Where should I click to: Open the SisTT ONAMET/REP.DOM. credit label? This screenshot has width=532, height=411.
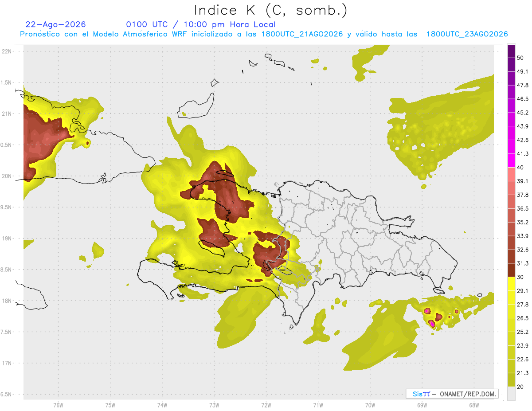(452, 394)
